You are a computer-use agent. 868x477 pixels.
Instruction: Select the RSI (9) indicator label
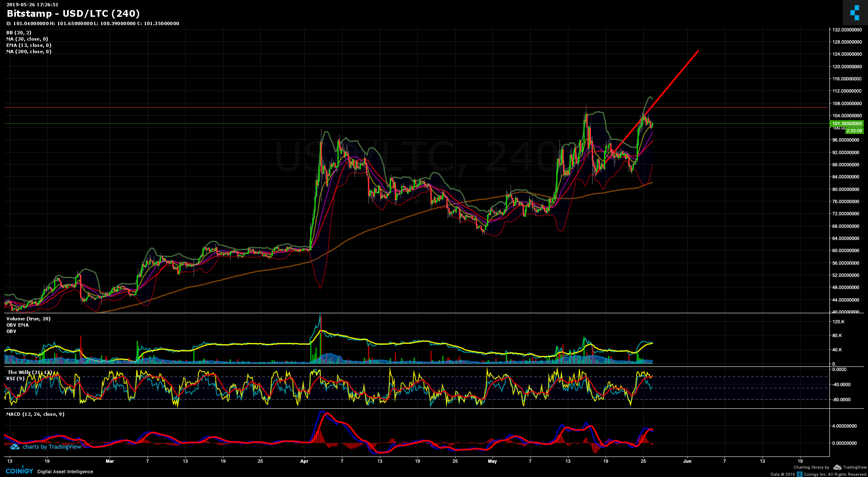coord(16,379)
